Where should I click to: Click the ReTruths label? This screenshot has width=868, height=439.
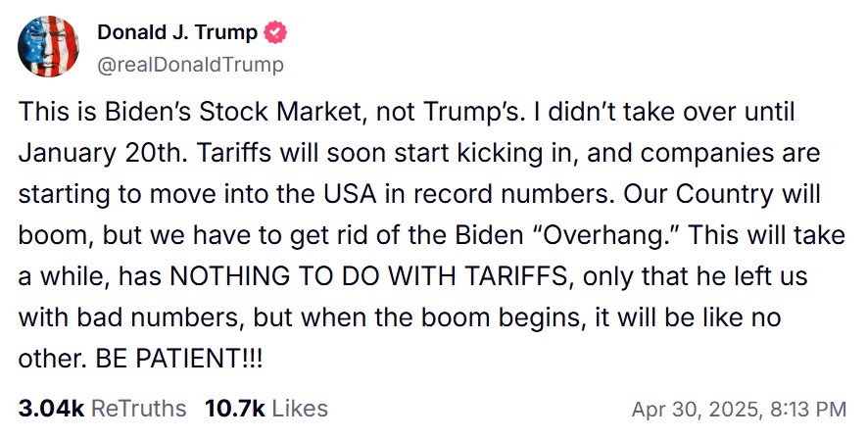pyautogui.click(x=136, y=408)
